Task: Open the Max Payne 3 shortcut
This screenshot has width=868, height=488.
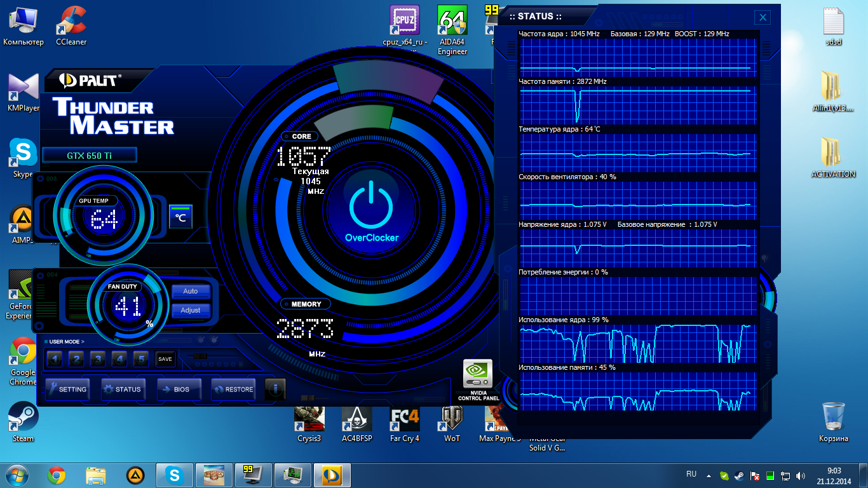Action: point(499,424)
